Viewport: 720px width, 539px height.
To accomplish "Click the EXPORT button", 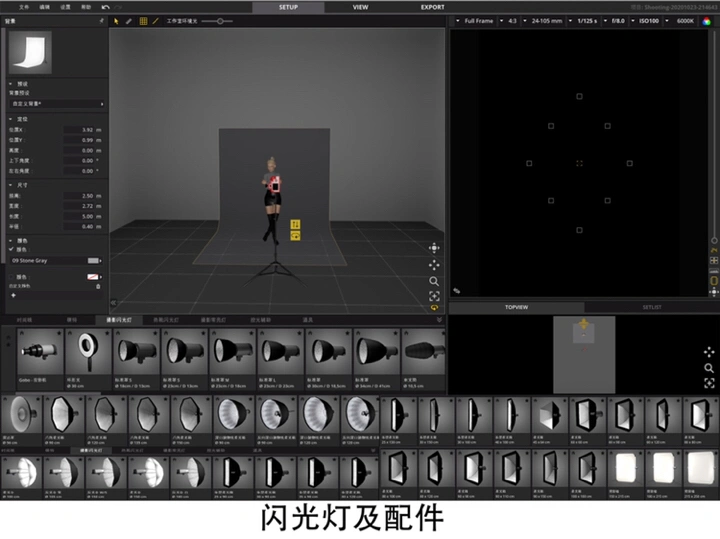I will point(432,7).
